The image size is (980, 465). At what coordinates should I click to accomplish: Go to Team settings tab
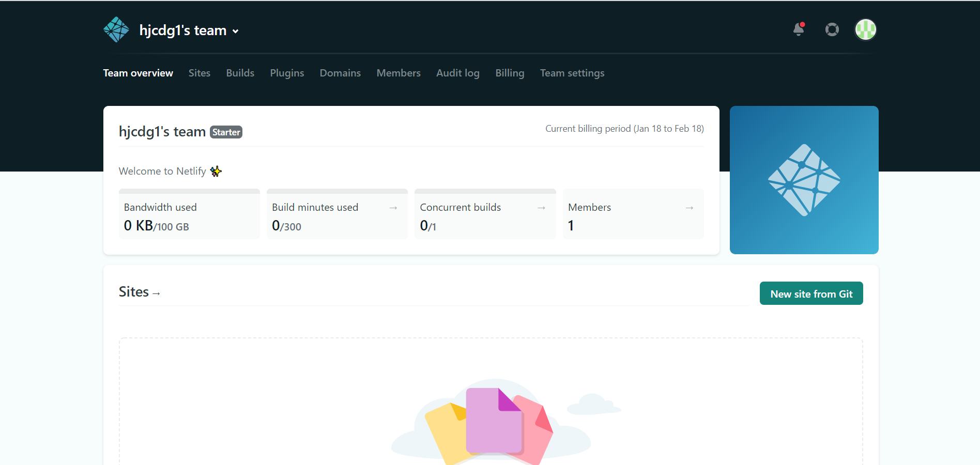[x=572, y=73]
